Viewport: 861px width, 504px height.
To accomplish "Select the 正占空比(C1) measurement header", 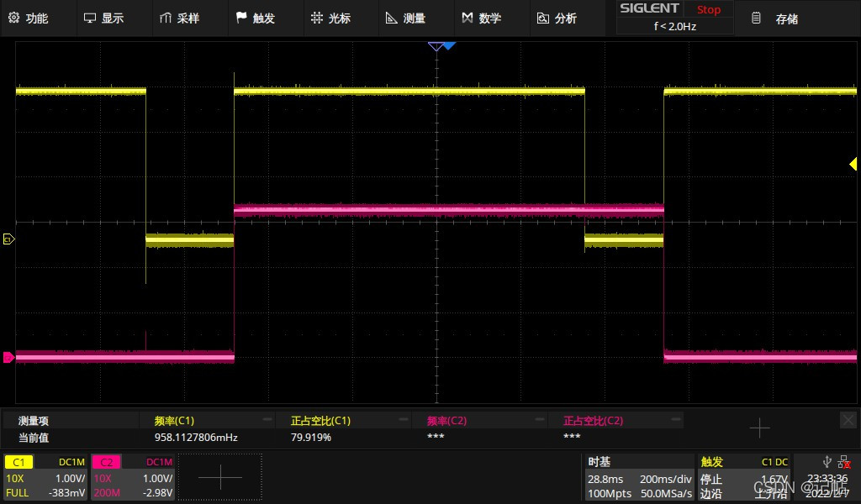I will click(x=320, y=421).
